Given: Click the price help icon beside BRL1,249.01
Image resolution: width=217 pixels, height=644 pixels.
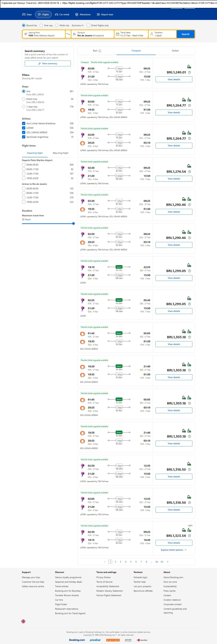Looking at the screenshot, I should (x=189, y=72).
